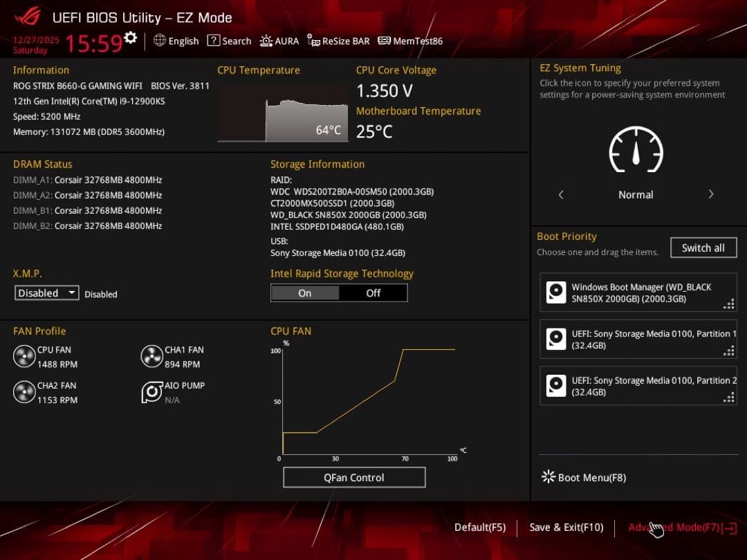Click the EZ System Tuning gauge icon
Image resolution: width=747 pixels, height=560 pixels.
click(x=636, y=150)
